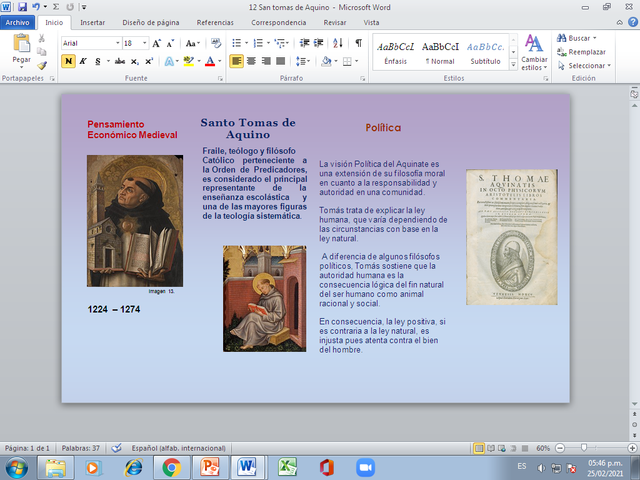This screenshot has width=640, height=480.
Task: Show paragraph marks pilcrow icon
Action: click(x=358, y=43)
